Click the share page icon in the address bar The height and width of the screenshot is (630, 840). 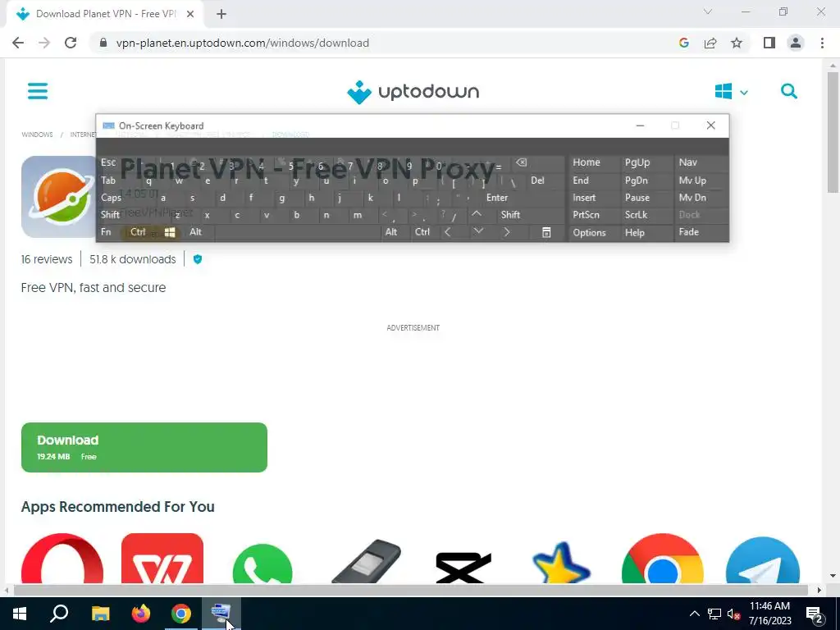pos(710,43)
